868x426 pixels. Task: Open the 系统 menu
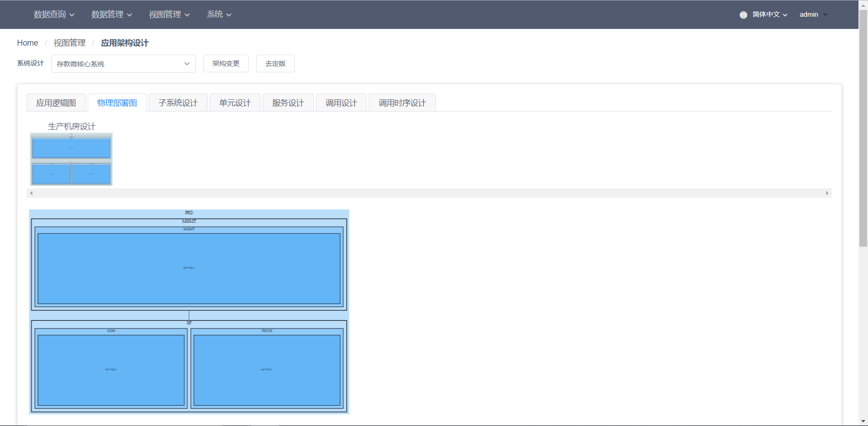(x=219, y=14)
